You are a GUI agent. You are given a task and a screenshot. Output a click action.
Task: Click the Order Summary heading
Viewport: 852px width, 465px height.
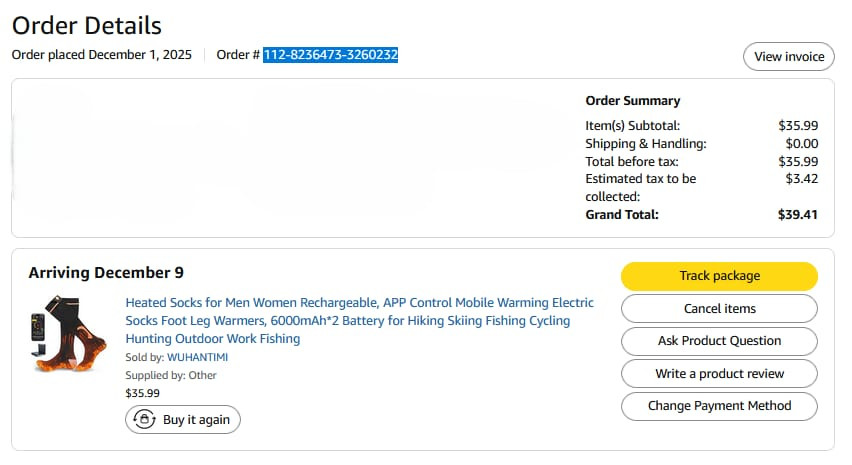pos(632,101)
